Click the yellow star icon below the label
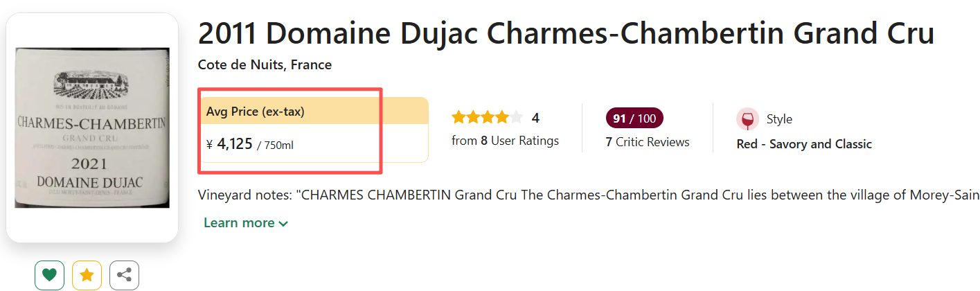Viewport: 980px width, 291px height. click(x=87, y=275)
